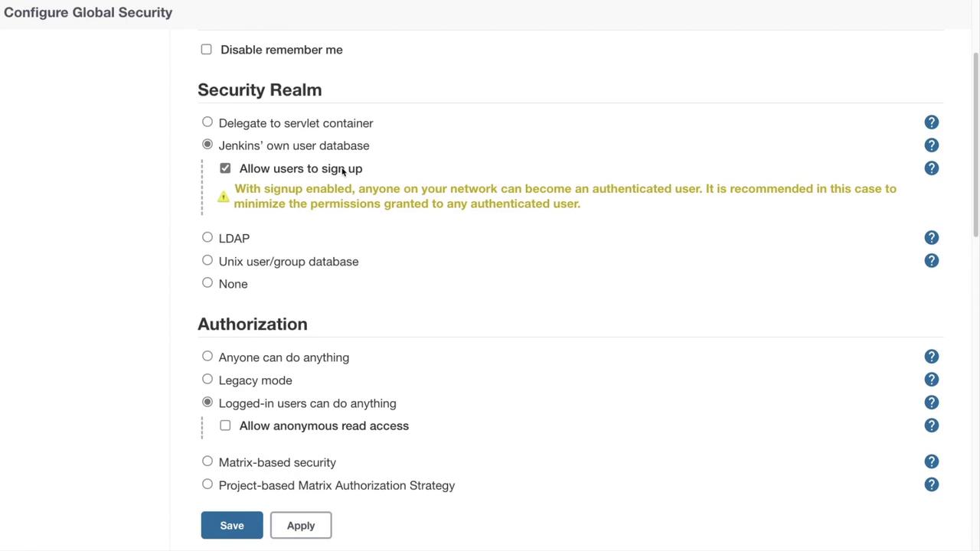Image resolution: width=980 pixels, height=551 pixels.
Task: Click the LDAP help question mark icon
Action: click(x=931, y=238)
